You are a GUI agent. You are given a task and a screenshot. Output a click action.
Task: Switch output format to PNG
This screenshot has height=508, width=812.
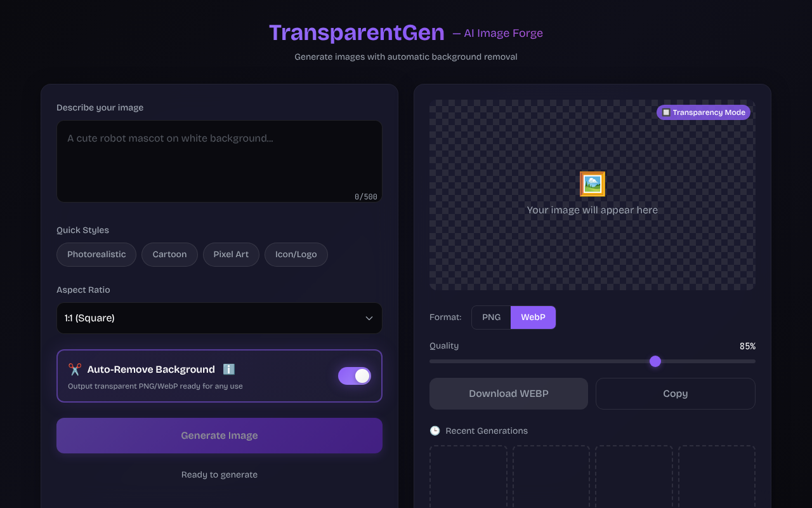(491, 317)
